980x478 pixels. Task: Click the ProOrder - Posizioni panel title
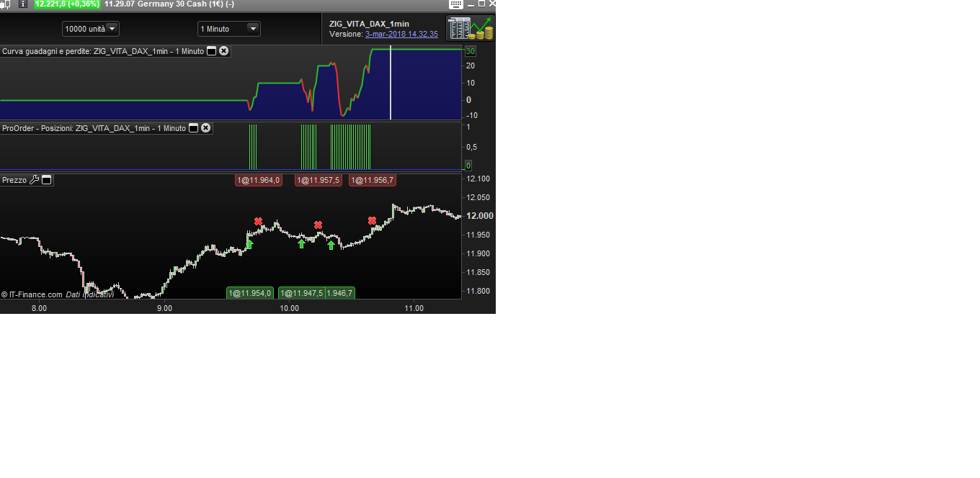[x=94, y=128]
